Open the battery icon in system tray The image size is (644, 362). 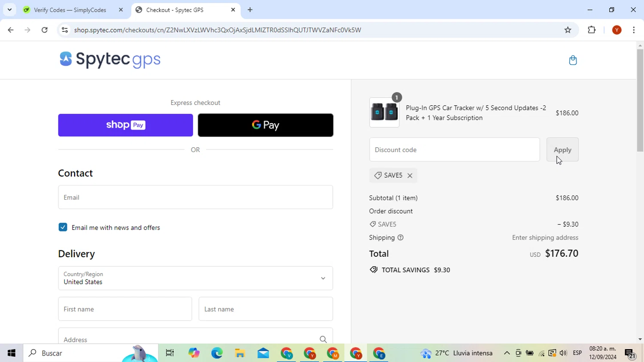click(x=530, y=353)
